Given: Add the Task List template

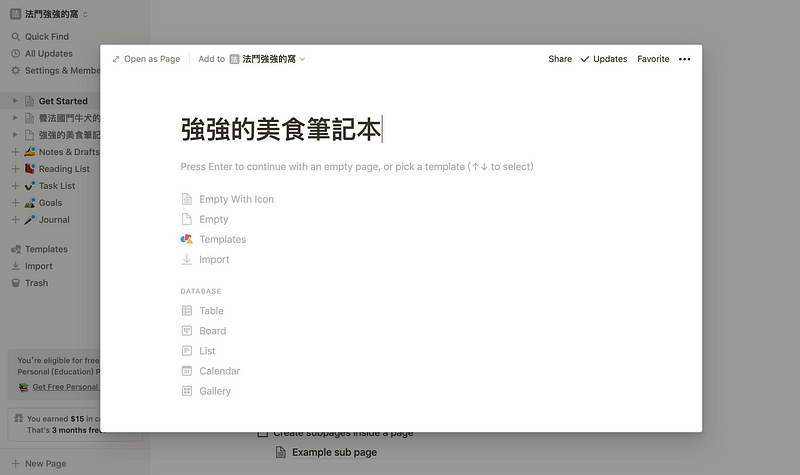Looking at the screenshot, I should 15,186.
